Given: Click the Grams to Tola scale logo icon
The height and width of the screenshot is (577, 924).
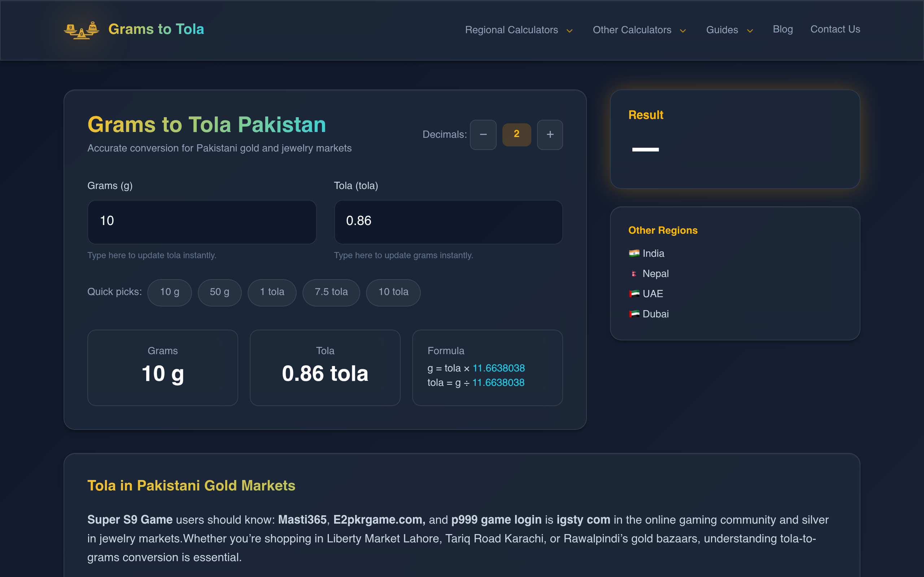Looking at the screenshot, I should coord(81,30).
